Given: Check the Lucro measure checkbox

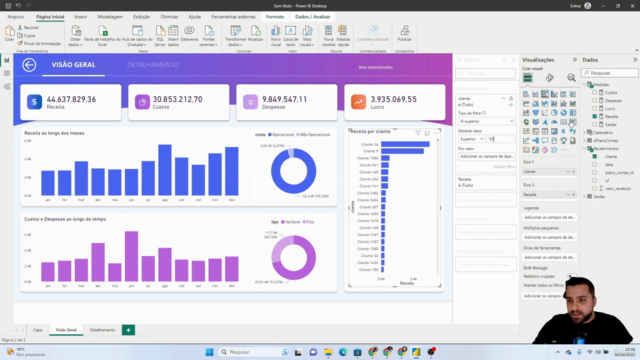Looking at the screenshot, I should click(595, 109).
